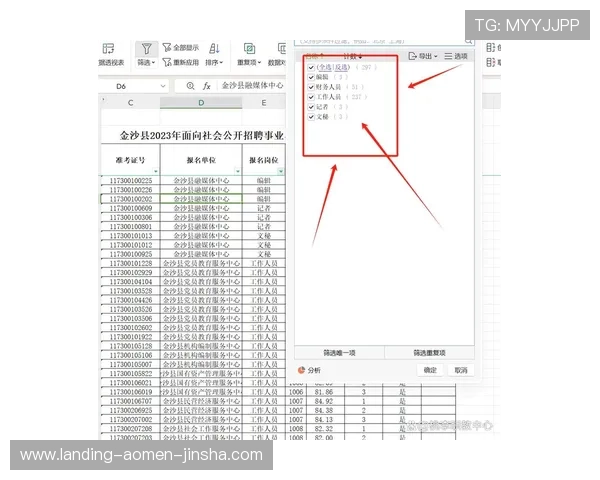Click the Show All (全部显示) filter icon
The height and width of the screenshot is (480, 600).
click(x=167, y=47)
